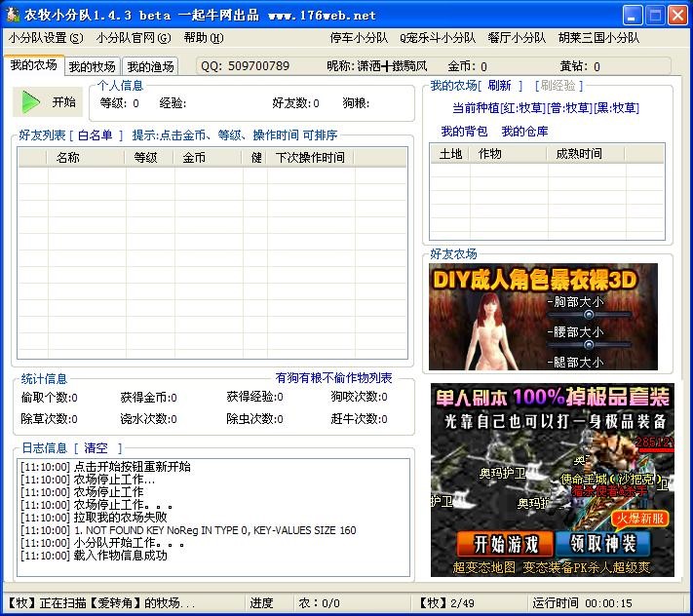Viewport: 693px width, 616px height.
Task: Close the 农牧小分队 window
Action: pos(677,16)
